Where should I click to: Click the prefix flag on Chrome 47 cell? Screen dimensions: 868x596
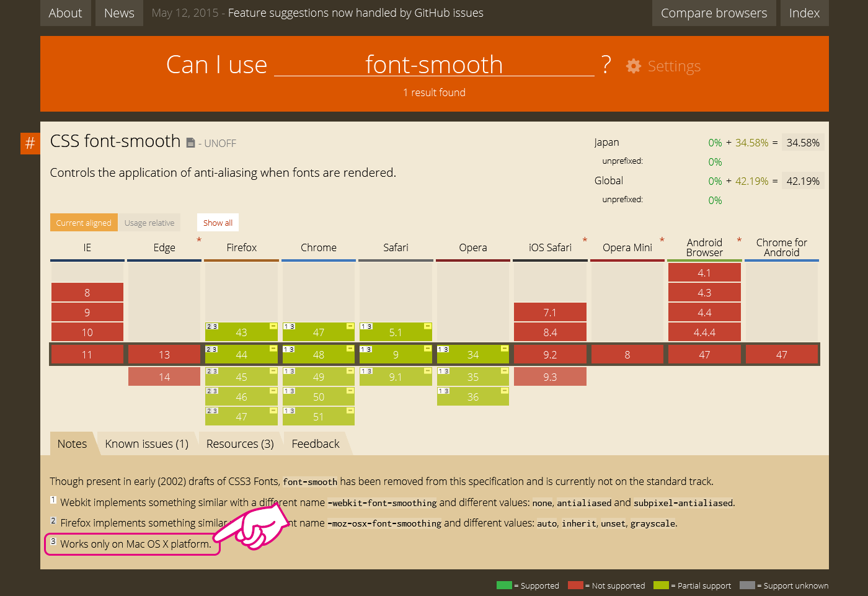(350, 326)
